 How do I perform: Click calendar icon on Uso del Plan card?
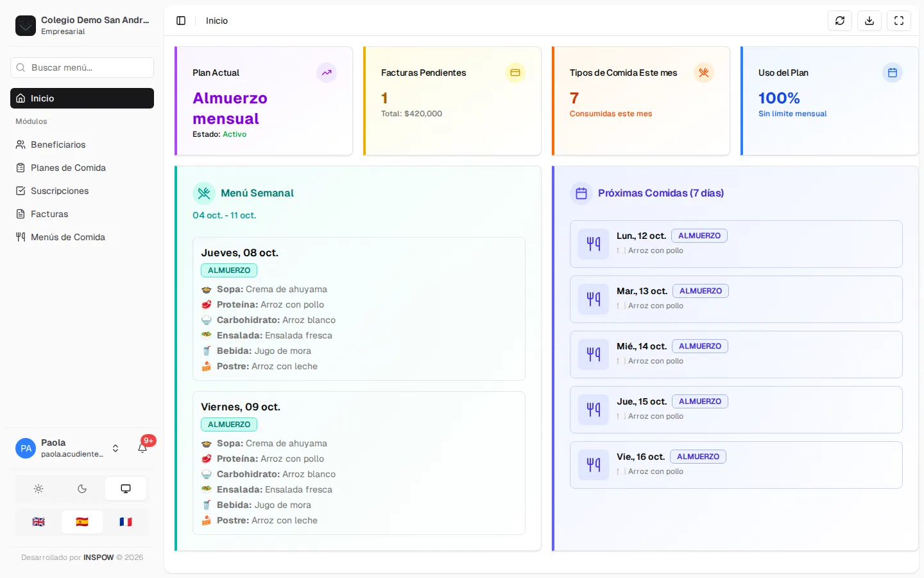coord(893,73)
